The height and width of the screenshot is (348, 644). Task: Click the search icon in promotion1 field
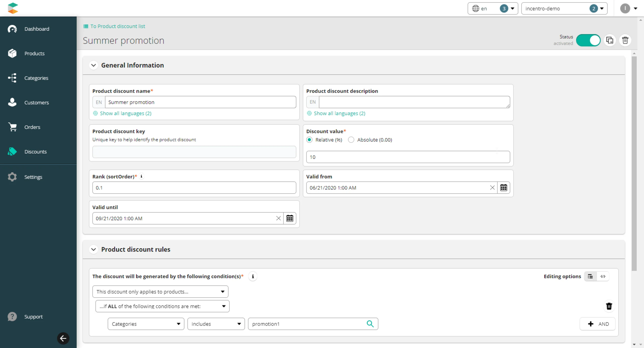click(x=370, y=324)
